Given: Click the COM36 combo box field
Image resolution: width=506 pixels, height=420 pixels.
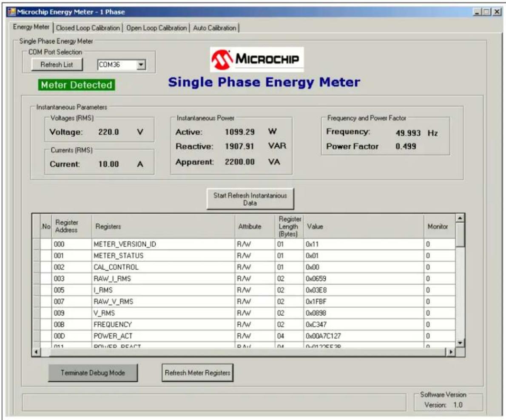Looking at the screenshot, I should click(122, 65).
